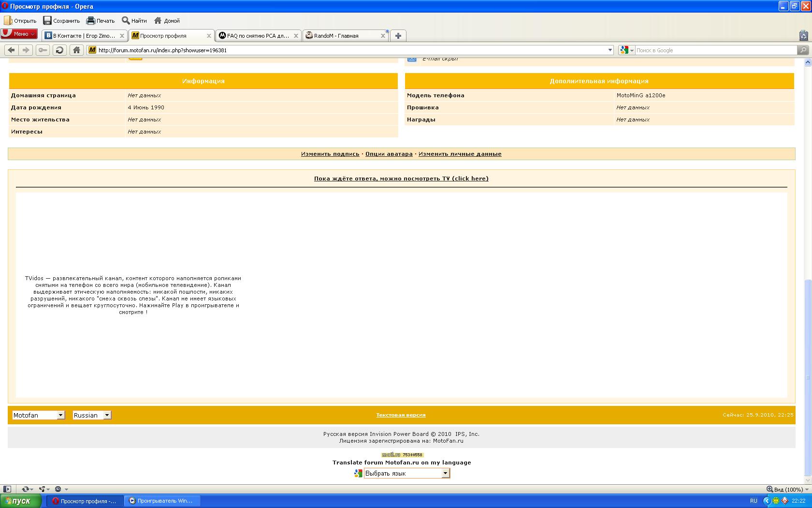Close the В Контакте tab
The width and height of the screenshot is (812, 508).
click(122, 36)
